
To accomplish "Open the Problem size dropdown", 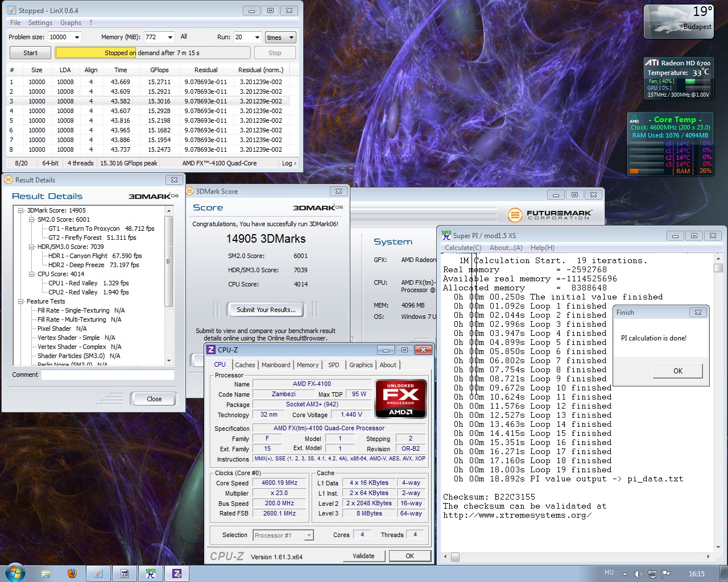I will click(x=77, y=37).
